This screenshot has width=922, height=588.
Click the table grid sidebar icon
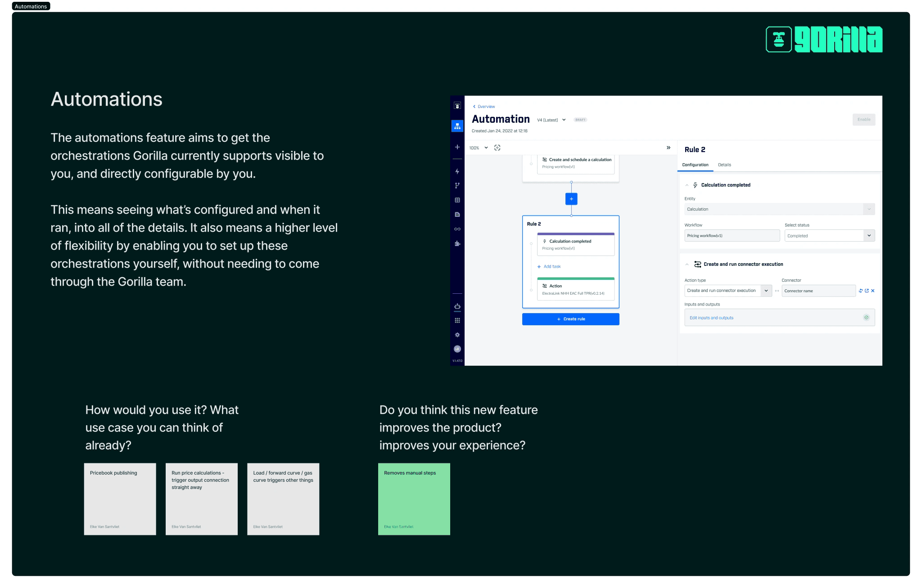coord(457,200)
